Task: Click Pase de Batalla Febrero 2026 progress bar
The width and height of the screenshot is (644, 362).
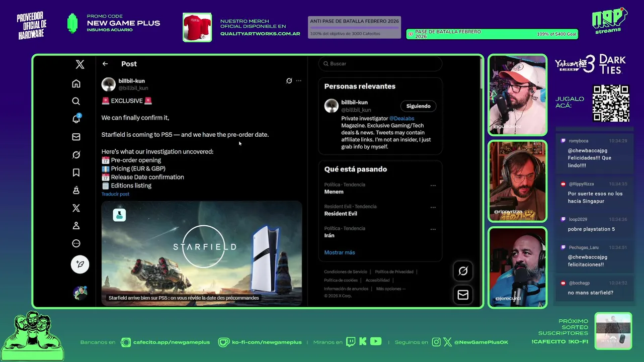Action: (493, 34)
